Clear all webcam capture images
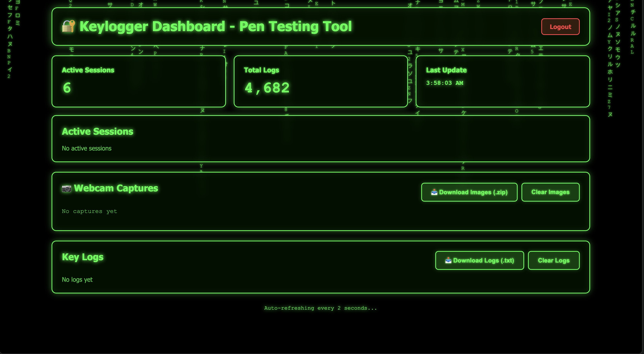Screen dimensions: 644x354 [550, 192]
